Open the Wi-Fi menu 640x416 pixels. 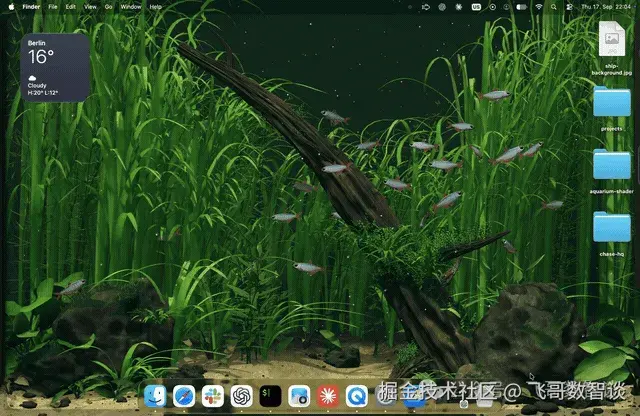pyautogui.click(x=539, y=7)
